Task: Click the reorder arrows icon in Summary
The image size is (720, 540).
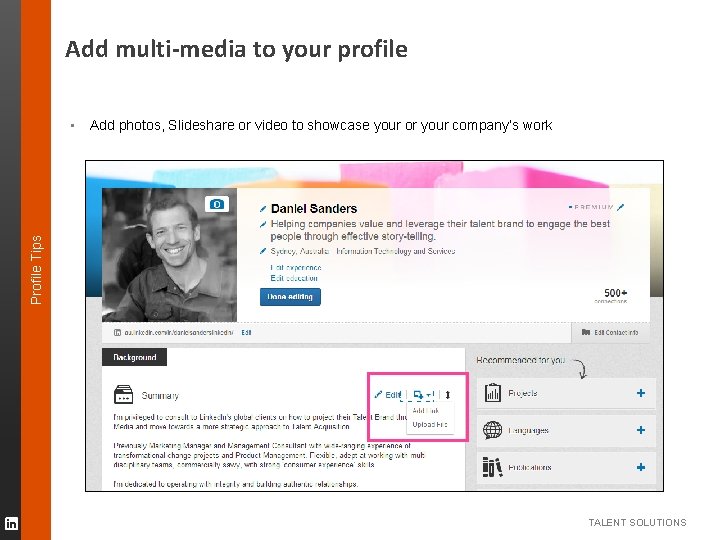Action: click(x=449, y=395)
